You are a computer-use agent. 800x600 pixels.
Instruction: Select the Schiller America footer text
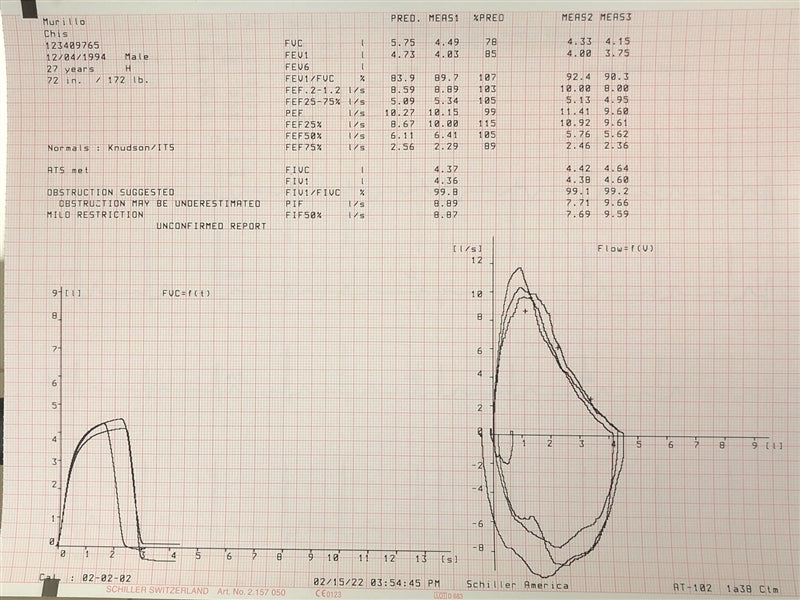517,585
